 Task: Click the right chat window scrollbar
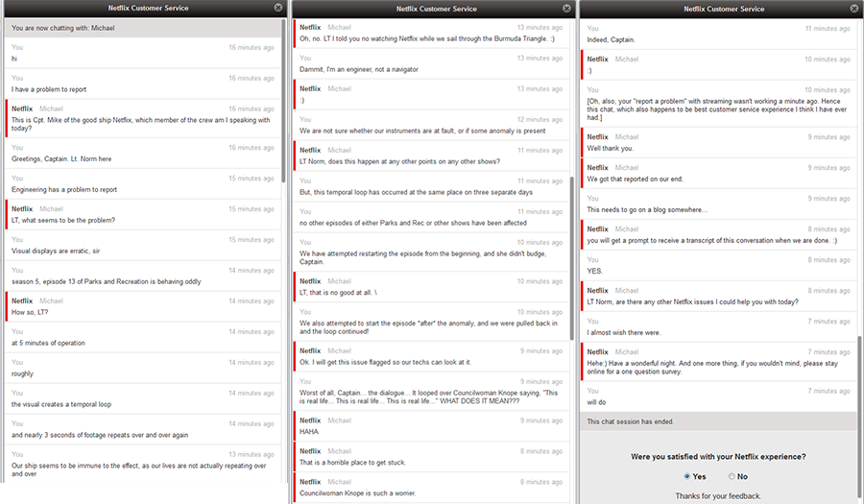(x=859, y=419)
